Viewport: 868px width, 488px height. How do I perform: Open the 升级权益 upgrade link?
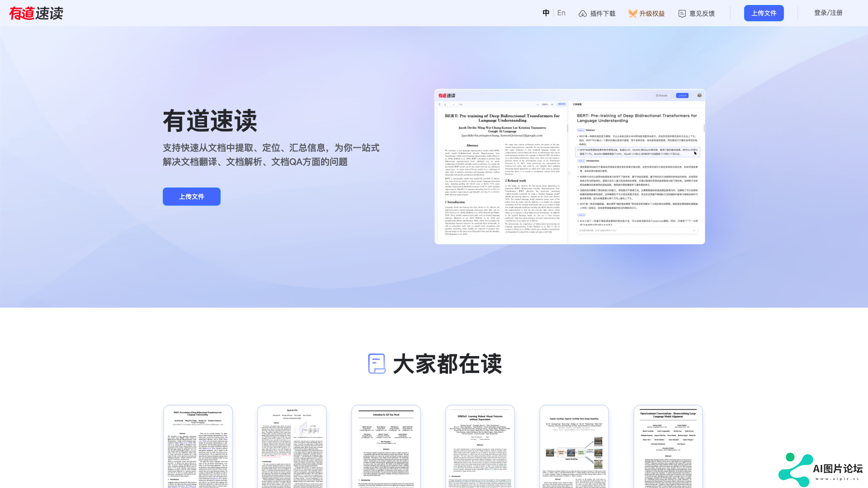click(x=646, y=14)
